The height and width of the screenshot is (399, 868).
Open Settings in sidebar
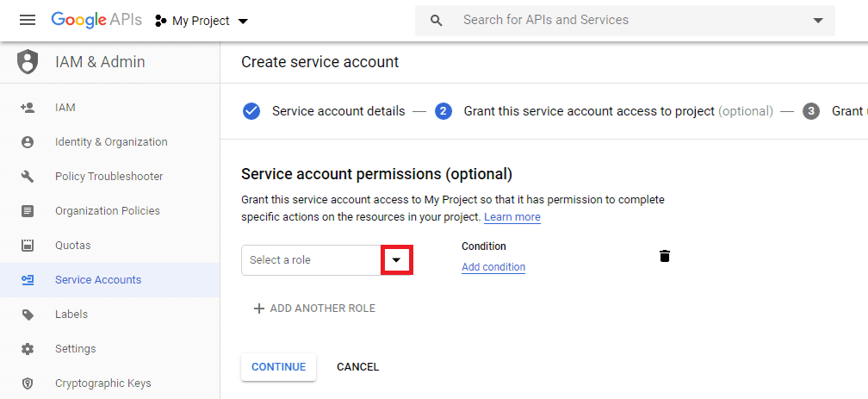pyautogui.click(x=109, y=348)
